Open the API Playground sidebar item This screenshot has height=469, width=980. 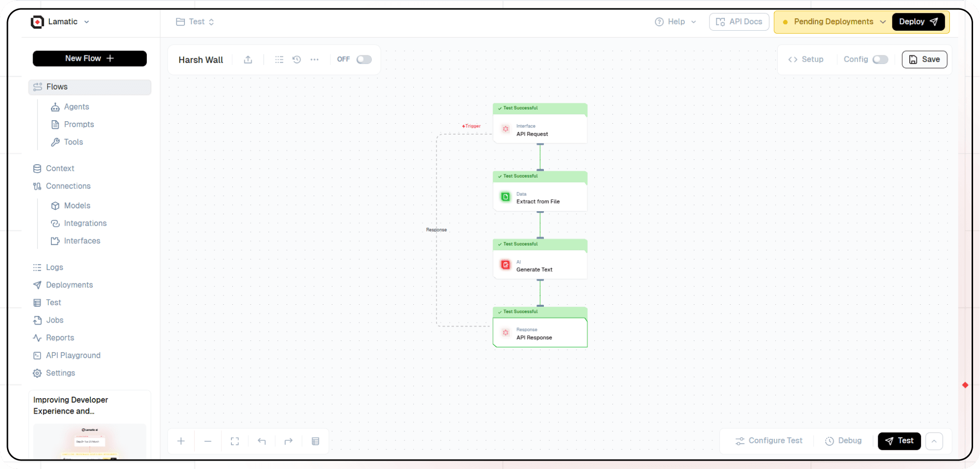click(x=73, y=355)
